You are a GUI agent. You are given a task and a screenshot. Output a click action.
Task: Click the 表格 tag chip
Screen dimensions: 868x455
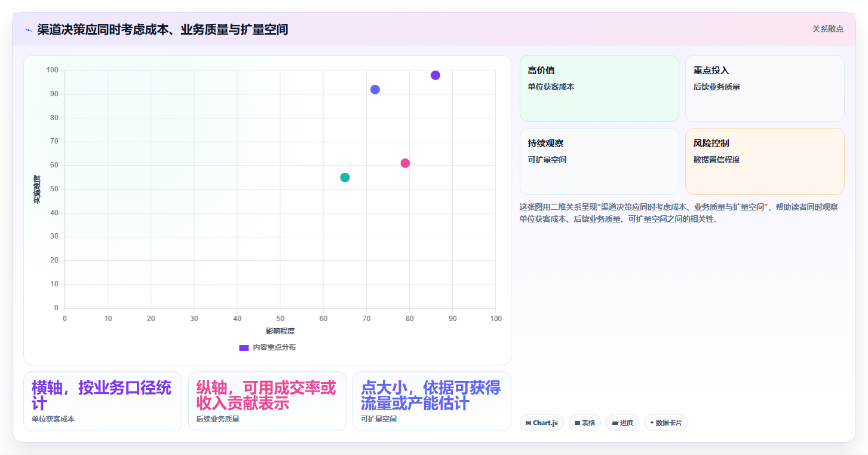[585, 423]
